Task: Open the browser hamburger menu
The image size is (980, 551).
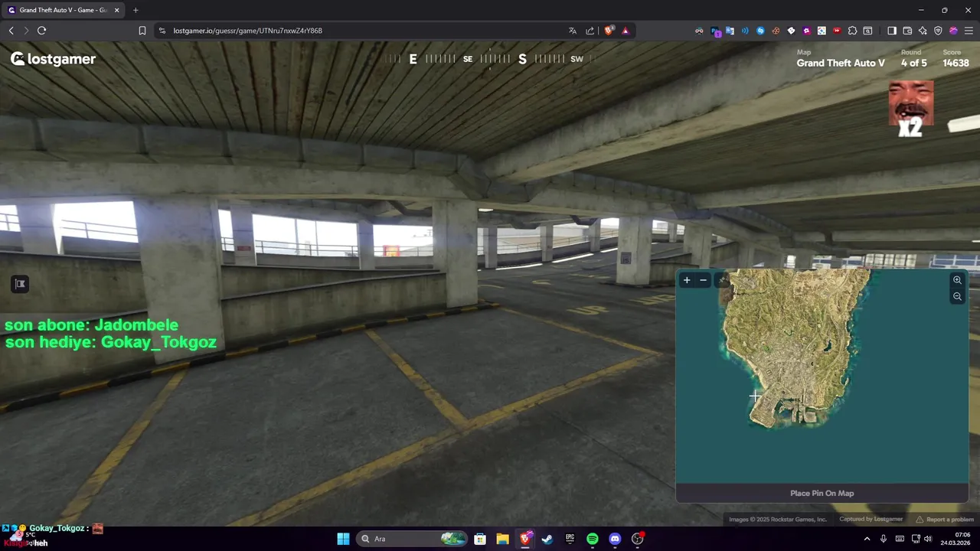Action: tap(969, 31)
